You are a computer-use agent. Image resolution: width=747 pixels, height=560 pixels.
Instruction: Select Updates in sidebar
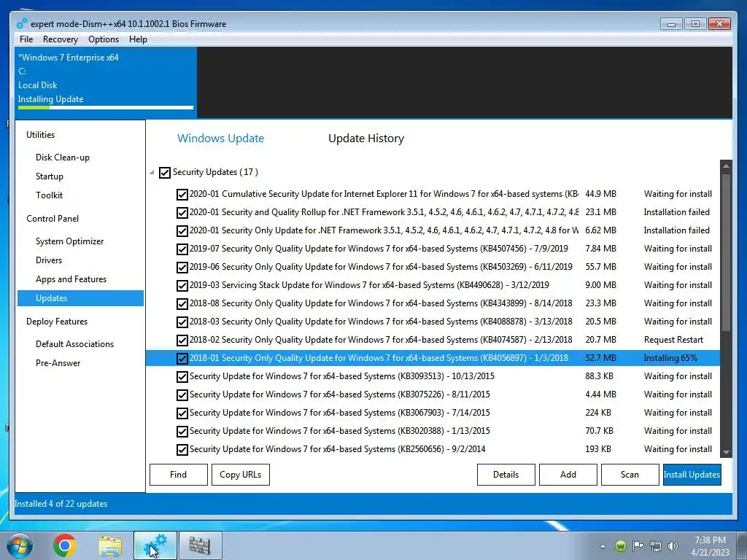80,298
